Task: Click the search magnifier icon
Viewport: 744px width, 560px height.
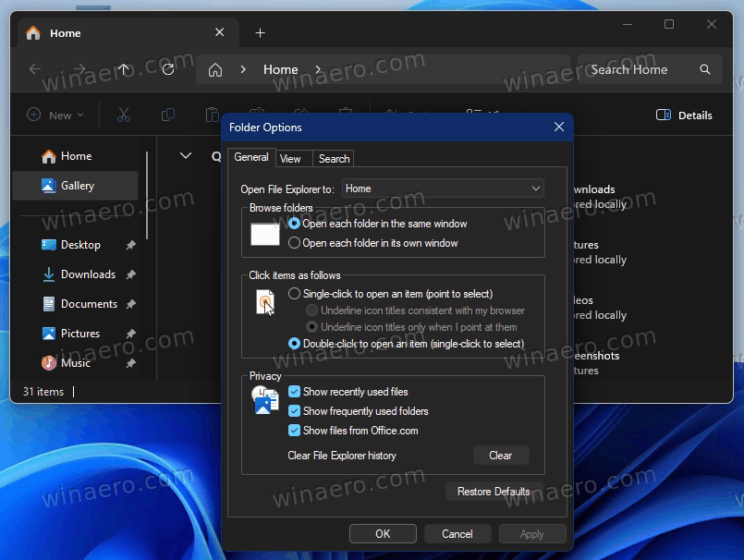Action: pyautogui.click(x=705, y=69)
